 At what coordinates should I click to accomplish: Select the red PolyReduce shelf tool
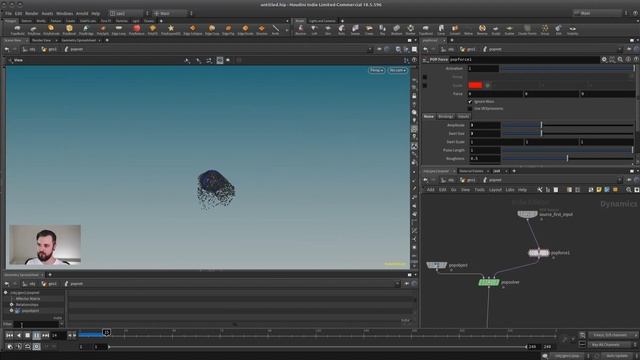137,29
